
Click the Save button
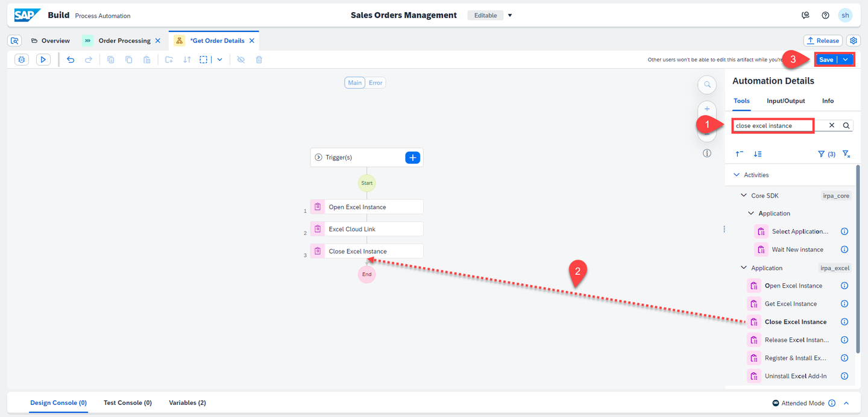coord(826,59)
